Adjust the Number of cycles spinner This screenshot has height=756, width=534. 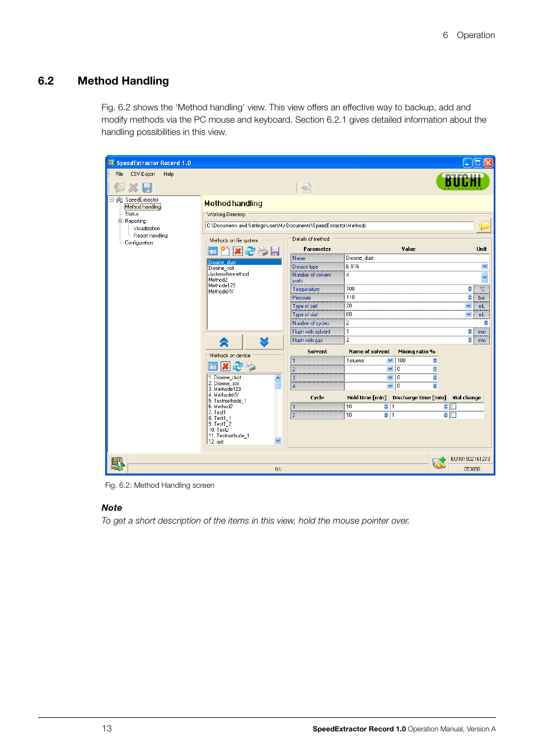click(x=486, y=323)
